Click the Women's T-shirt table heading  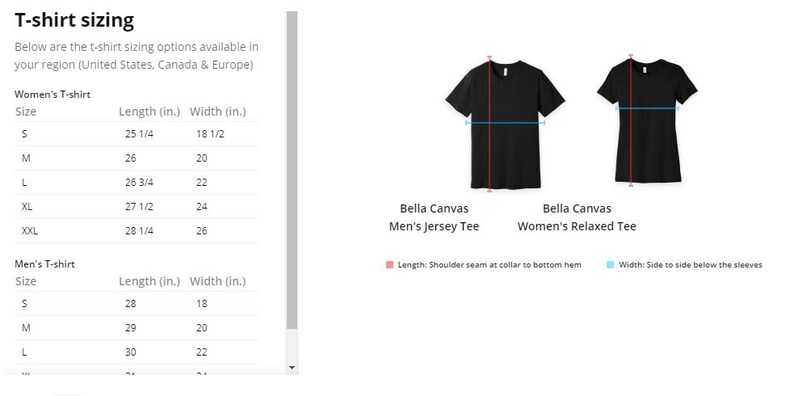(53, 95)
